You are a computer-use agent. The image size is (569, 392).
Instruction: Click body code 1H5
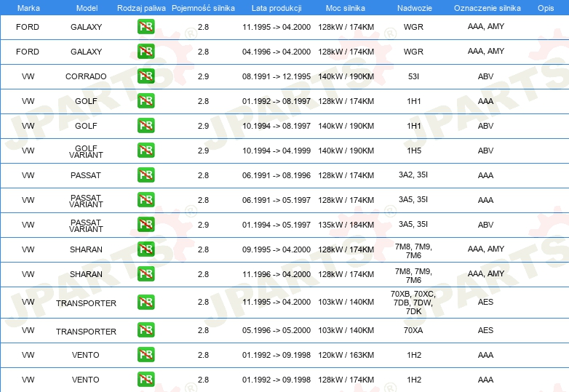pos(414,151)
